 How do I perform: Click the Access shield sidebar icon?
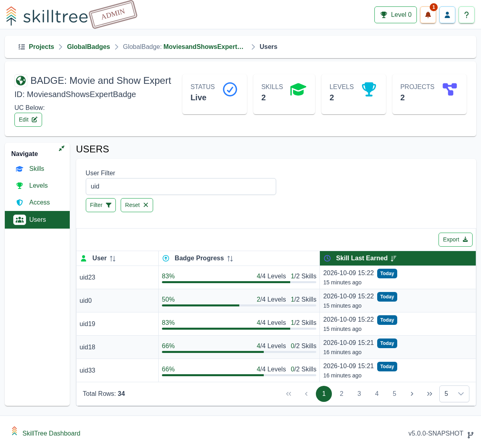tap(20, 203)
